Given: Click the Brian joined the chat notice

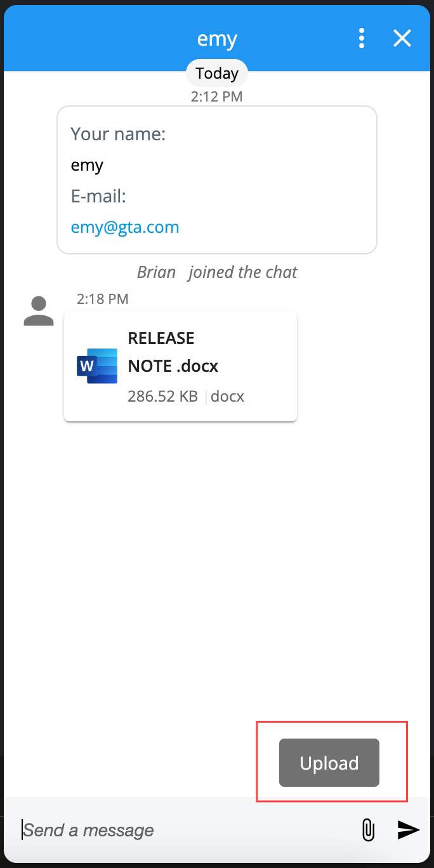Looking at the screenshot, I should click(x=217, y=272).
